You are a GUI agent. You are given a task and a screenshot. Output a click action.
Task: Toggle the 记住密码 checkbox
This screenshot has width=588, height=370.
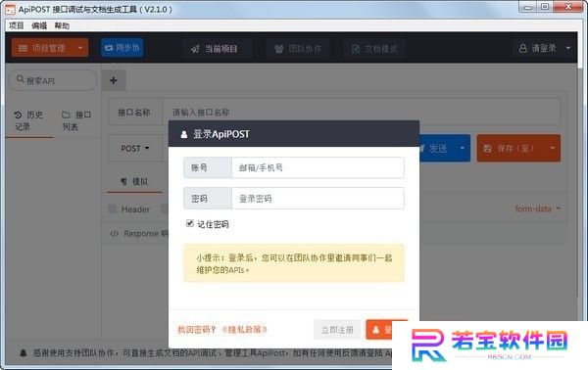pyautogui.click(x=190, y=223)
